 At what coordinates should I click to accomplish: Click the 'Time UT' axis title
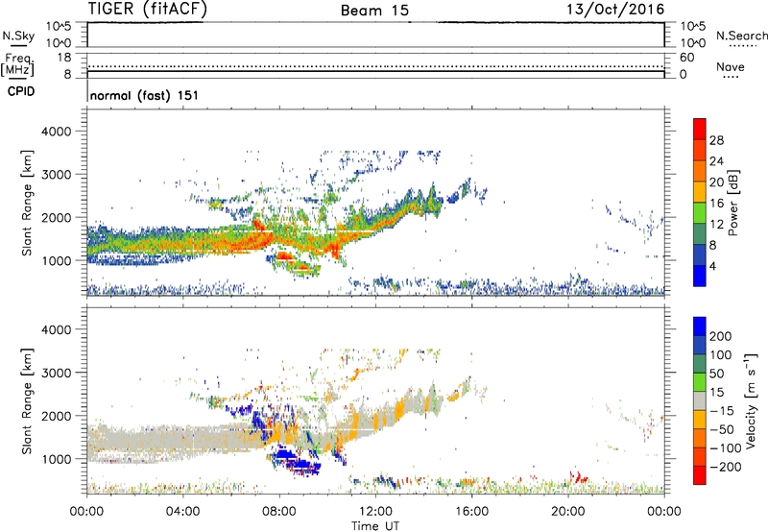click(375, 526)
